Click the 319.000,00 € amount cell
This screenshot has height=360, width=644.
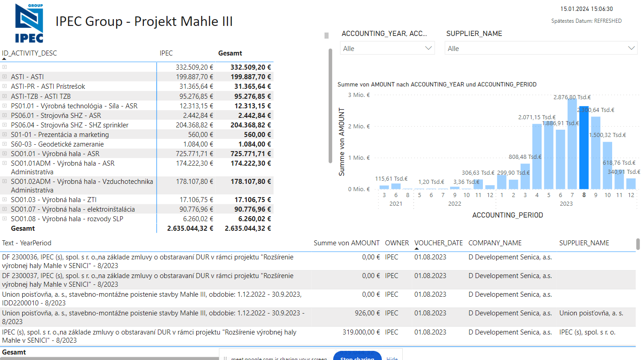pos(361,332)
